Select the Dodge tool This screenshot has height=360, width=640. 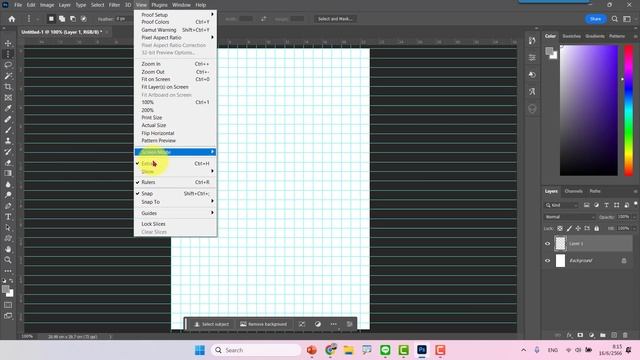pyautogui.click(x=8, y=195)
